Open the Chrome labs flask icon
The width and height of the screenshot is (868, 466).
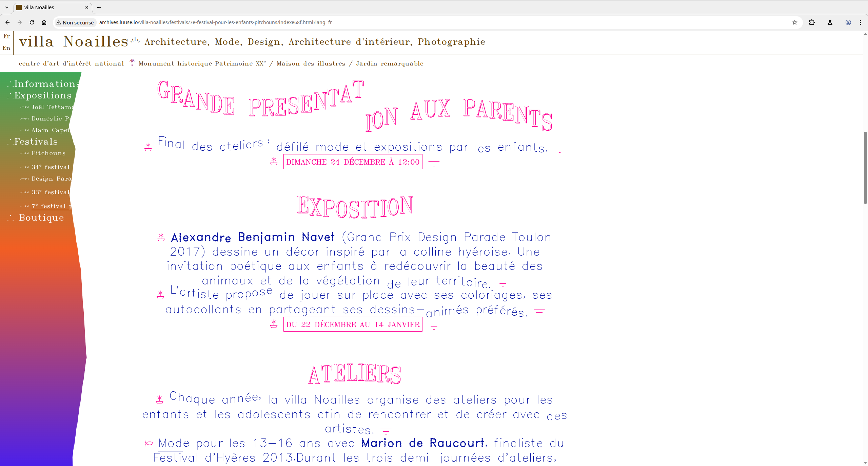click(x=830, y=22)
